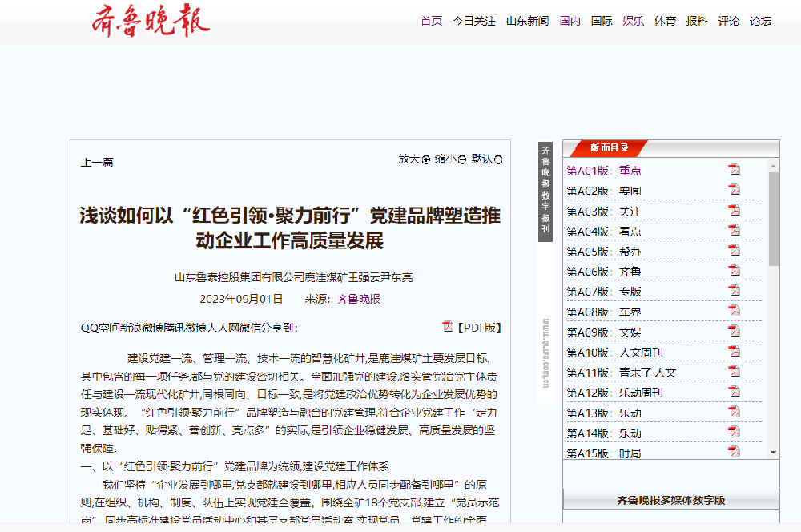Click the page list scrollbar thumb
801x532 pixels.
coord(774,219)
